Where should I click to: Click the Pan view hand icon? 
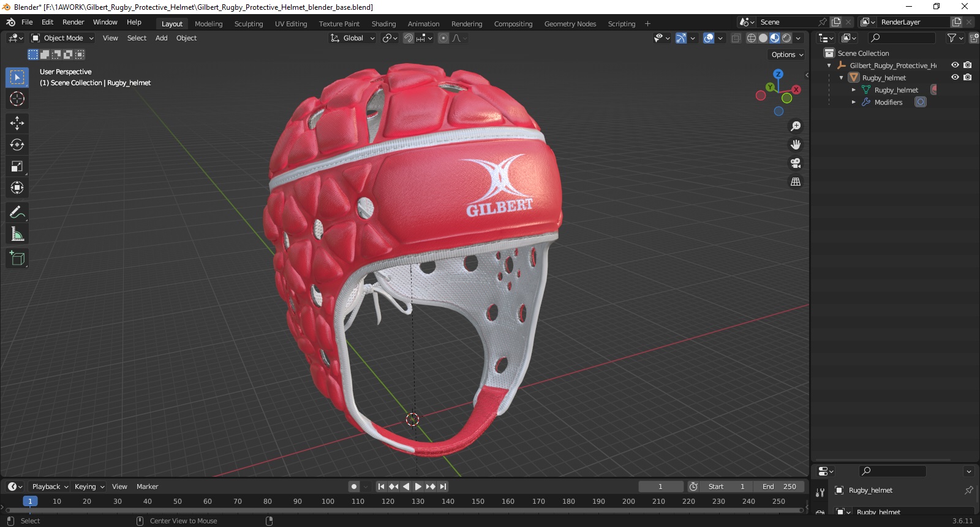click(796, 145)
